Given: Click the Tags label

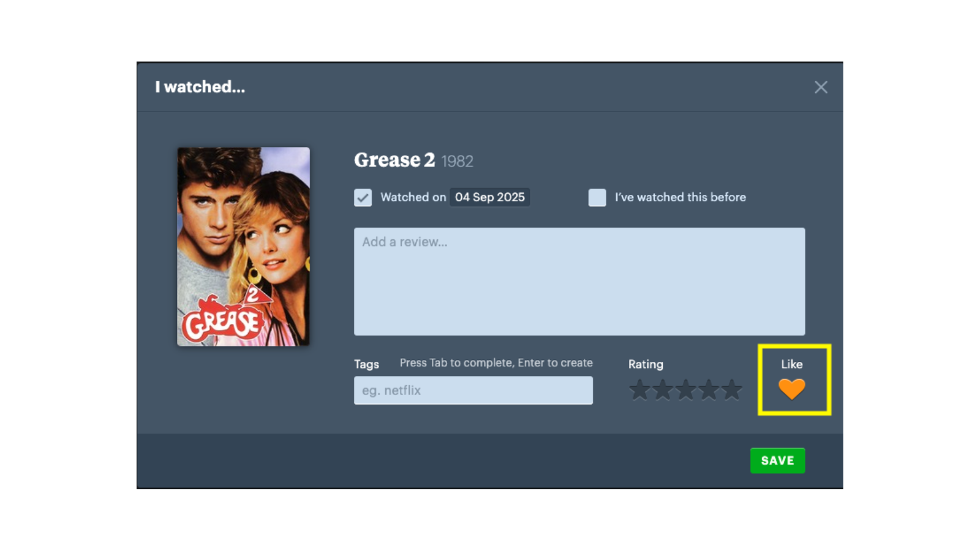Looking at the screenshot, I should tap(366, 364).
